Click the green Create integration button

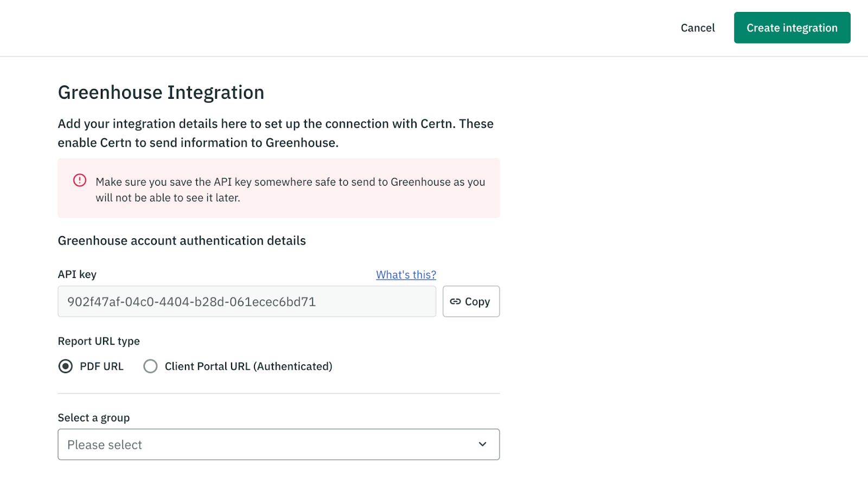pos(792,28)
